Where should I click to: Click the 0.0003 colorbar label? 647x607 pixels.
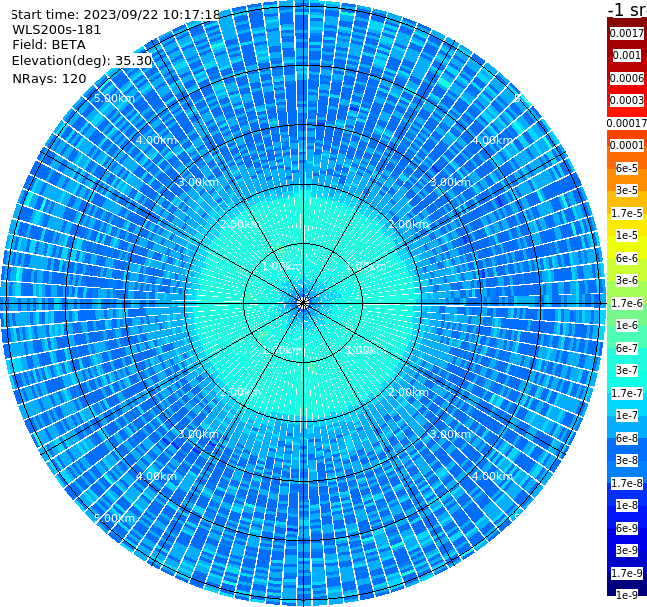coord(627,100)
